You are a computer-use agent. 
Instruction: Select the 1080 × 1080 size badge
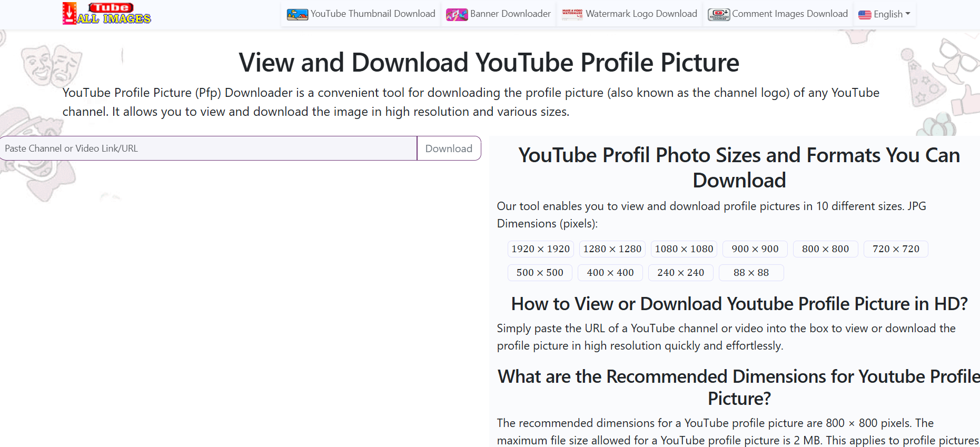[684, 249]
